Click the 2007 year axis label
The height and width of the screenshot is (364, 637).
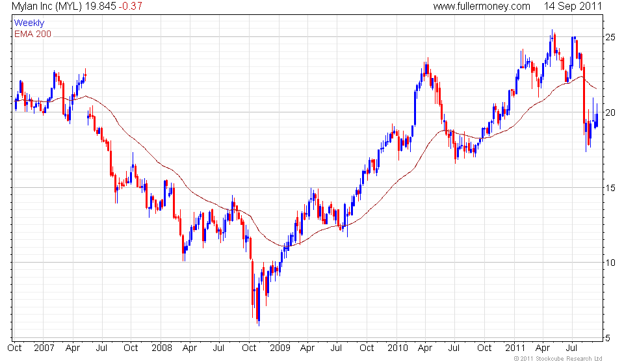click(x=44, y=348)
